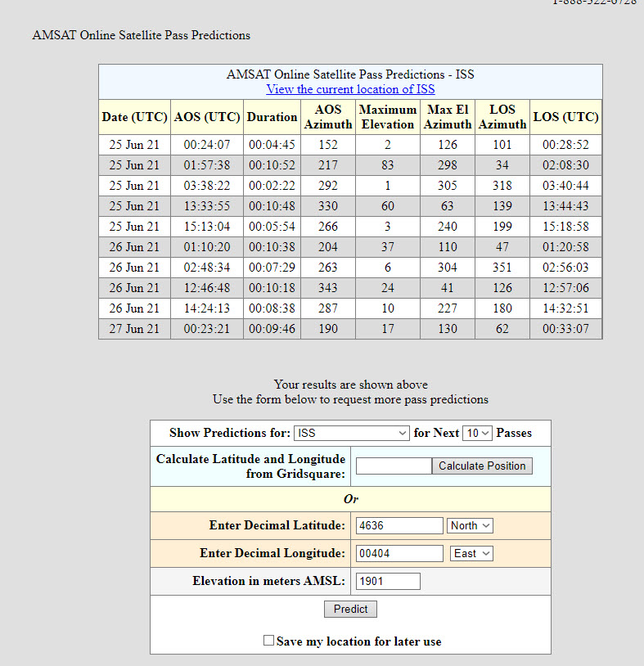Select AOS time 01:57:38
The height and width of the screenshot is (666, 644).
(207, 165)
